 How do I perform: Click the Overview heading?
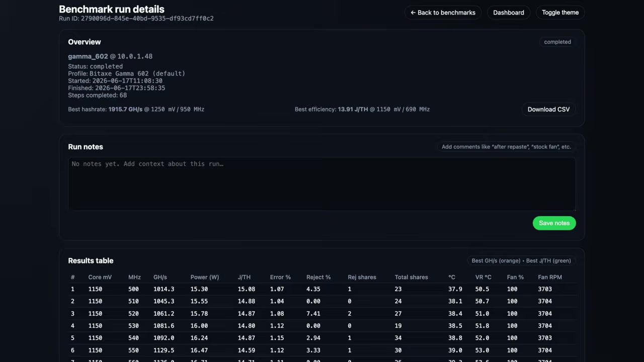[x=85, y=42]
